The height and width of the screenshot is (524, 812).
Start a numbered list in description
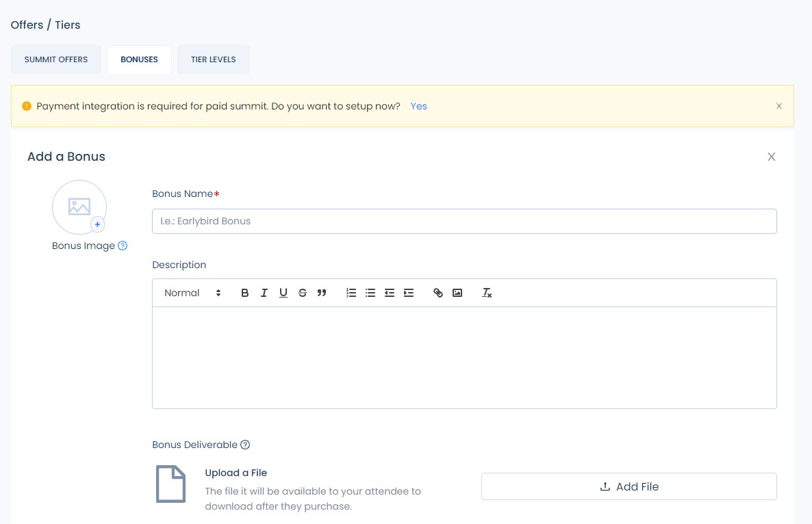[x=351, y=293]
